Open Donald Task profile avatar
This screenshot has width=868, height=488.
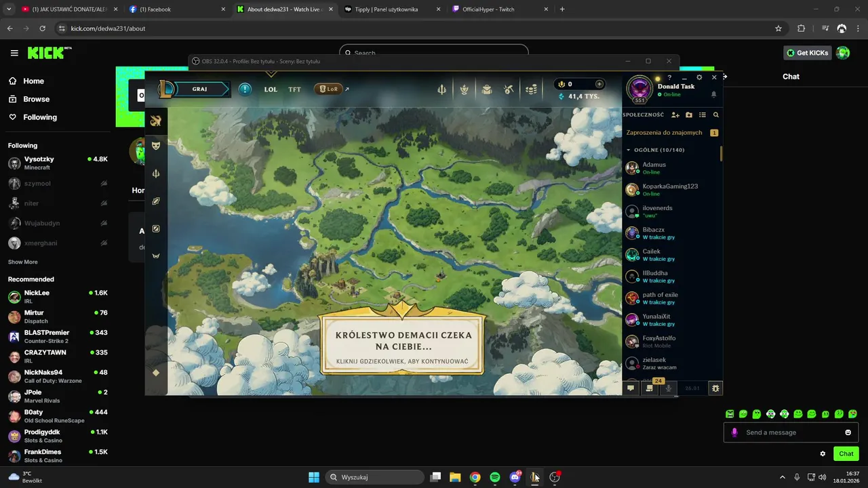[639, 89]
